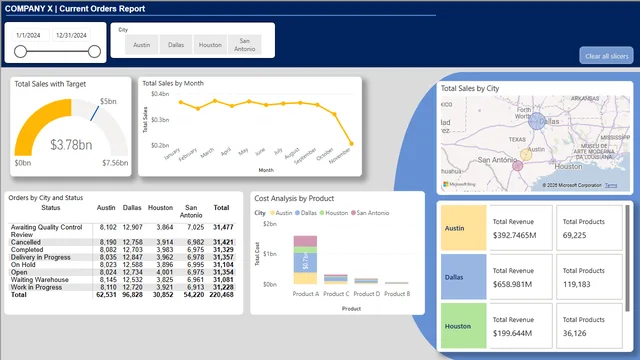The image size is (640, 360).
Task: Click the Delivery in Progress row
Action: tap(122, 257)
